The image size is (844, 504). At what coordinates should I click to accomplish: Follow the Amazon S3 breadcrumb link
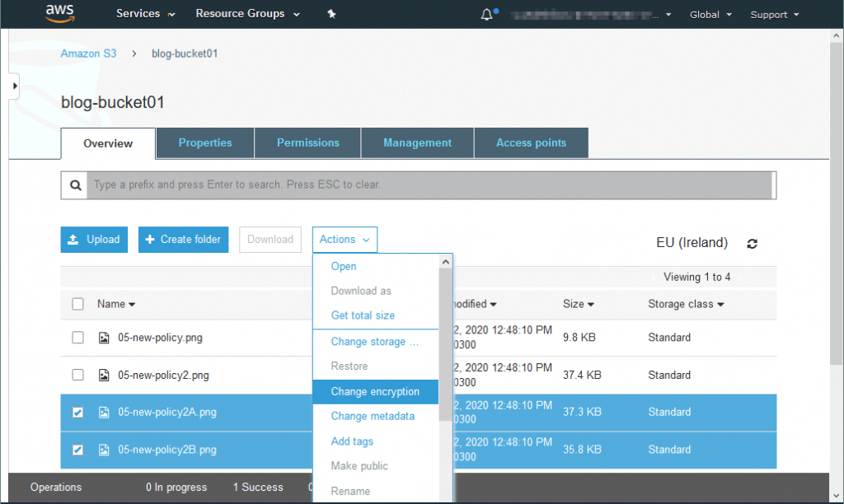88,54
